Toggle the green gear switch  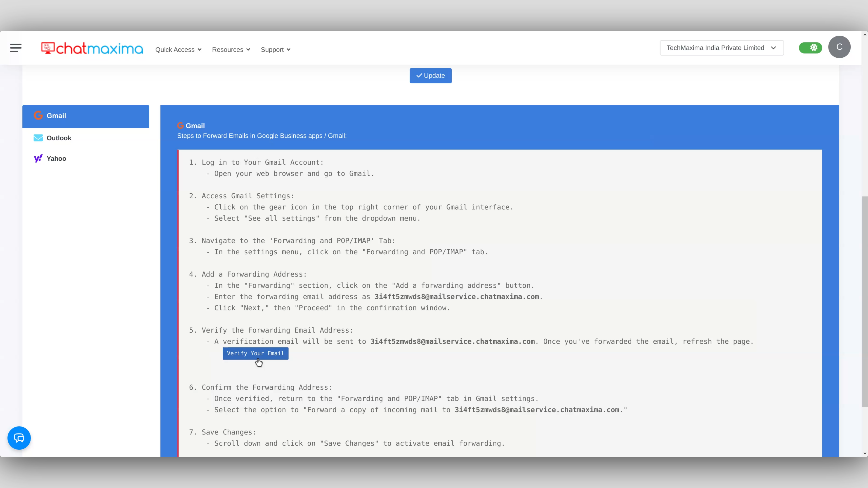pos(810,48)
